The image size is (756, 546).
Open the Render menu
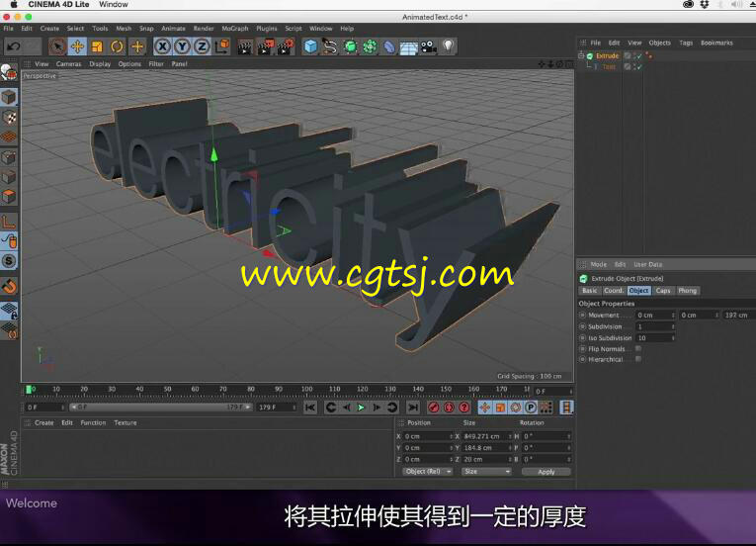[x=204, y=29]
